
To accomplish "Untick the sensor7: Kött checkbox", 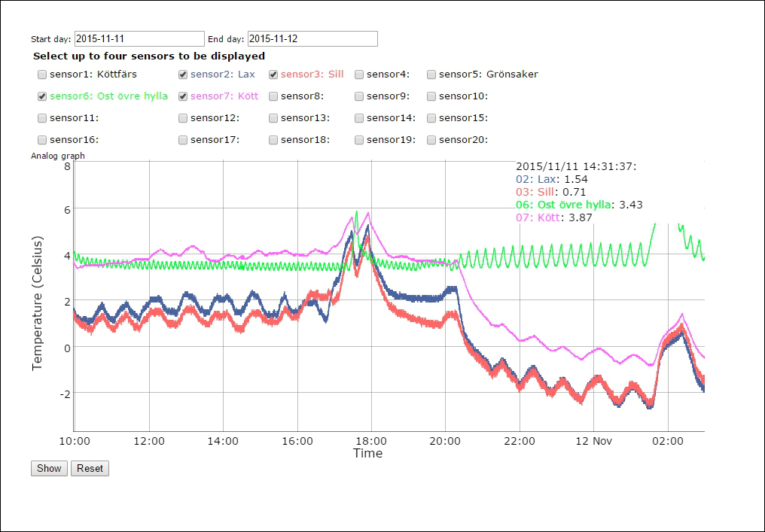I will pyautogui.click(x=183, y=96).
